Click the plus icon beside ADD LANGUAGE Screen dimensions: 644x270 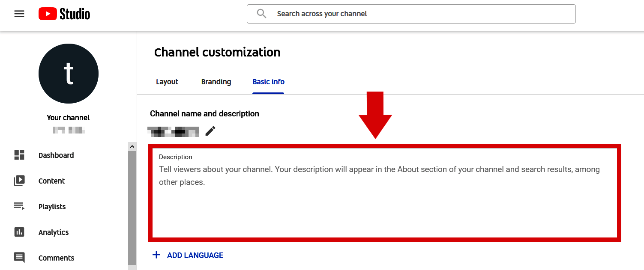(x=156, y=255)
